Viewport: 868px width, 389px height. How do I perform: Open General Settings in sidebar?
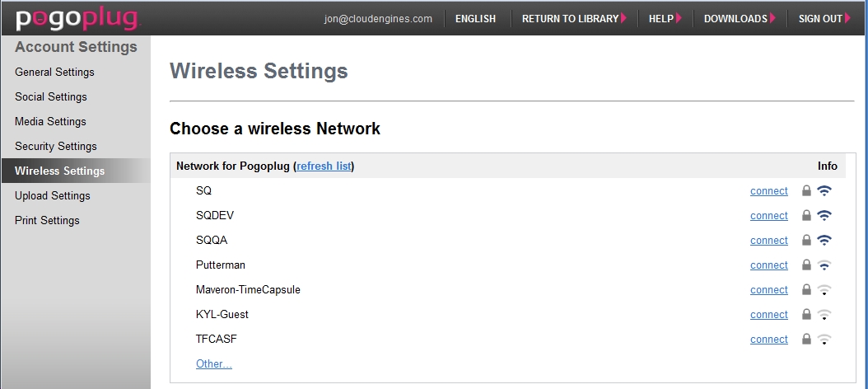pos(54,72)
